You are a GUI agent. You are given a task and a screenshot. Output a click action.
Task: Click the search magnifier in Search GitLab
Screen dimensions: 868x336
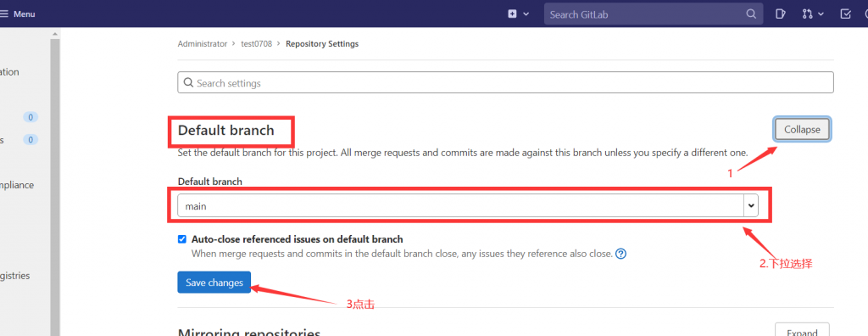(x=751, y=14)
